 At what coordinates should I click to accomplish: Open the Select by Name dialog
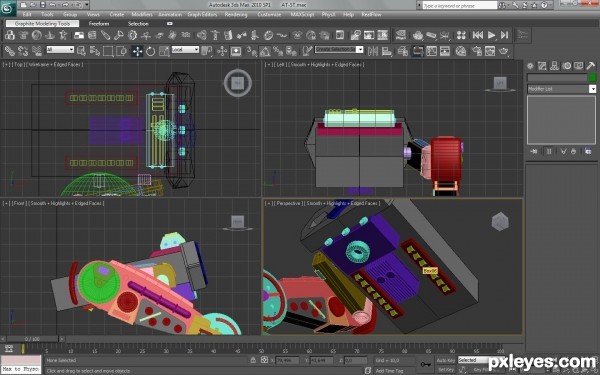click(95, 51)
